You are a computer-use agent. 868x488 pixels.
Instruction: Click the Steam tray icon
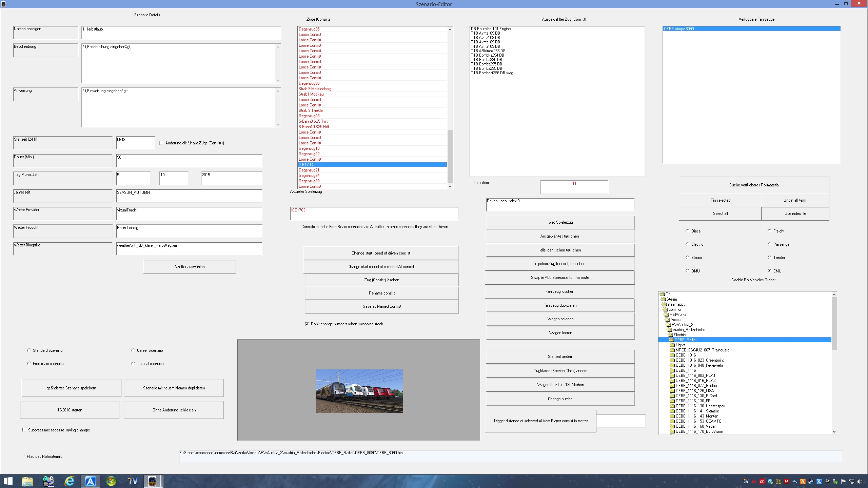[811, 482]
